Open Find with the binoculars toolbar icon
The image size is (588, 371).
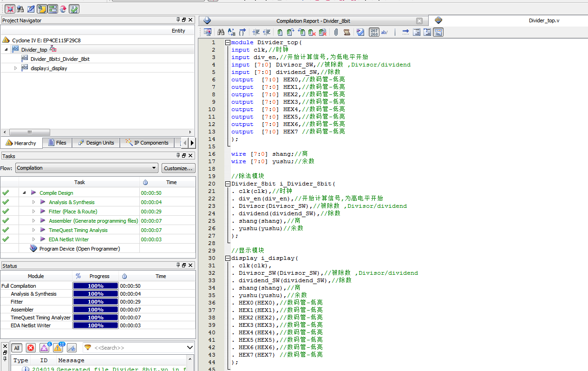(x=221, y=32)
